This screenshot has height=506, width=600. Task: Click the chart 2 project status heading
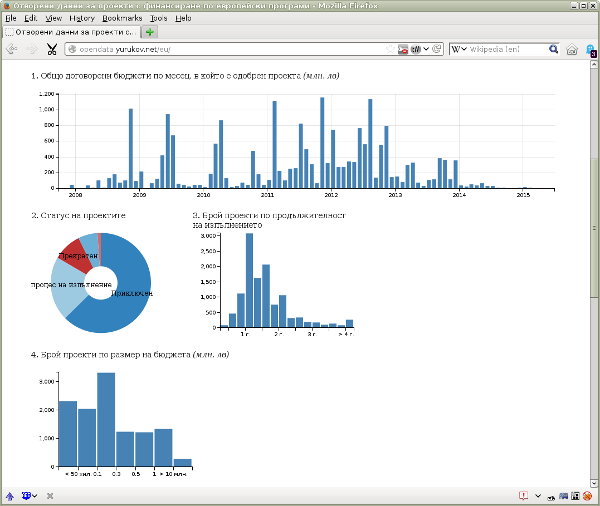click(x=78, y=215)
